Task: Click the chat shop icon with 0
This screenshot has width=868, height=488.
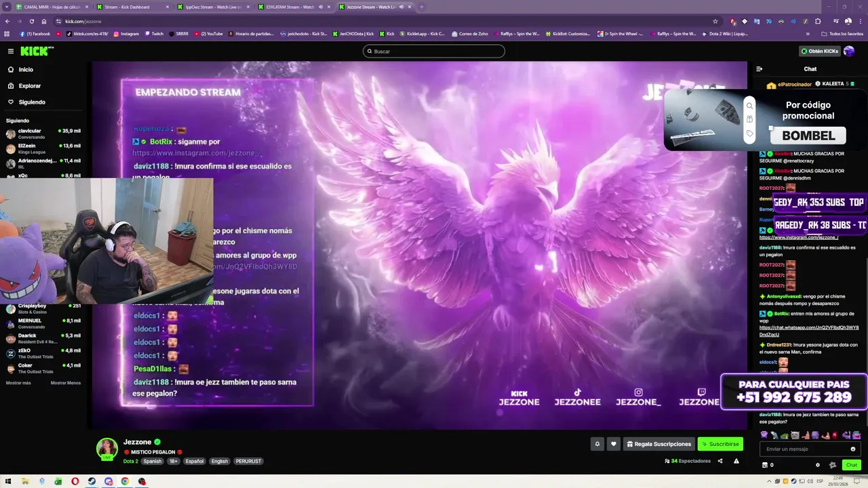Action: (768, 465)
